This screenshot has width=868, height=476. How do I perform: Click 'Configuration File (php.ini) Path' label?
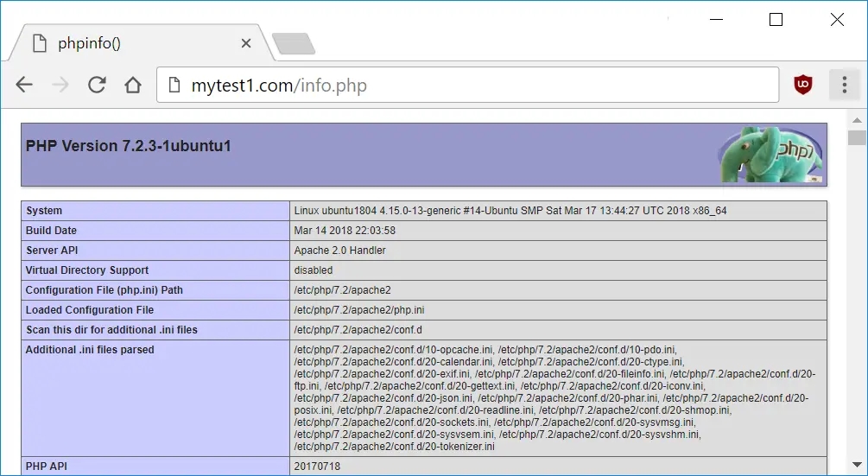[104, 290]
